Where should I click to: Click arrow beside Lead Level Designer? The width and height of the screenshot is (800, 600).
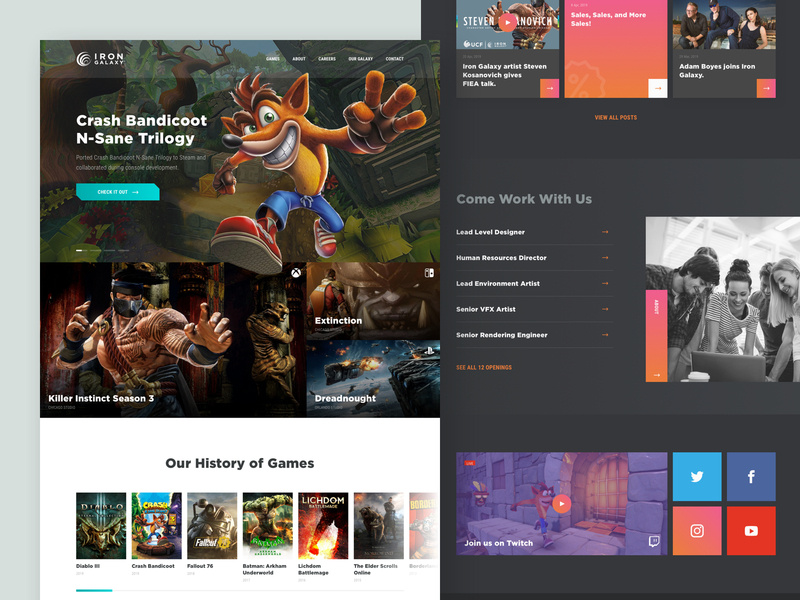pyautogui.click(x=605, y=232)
